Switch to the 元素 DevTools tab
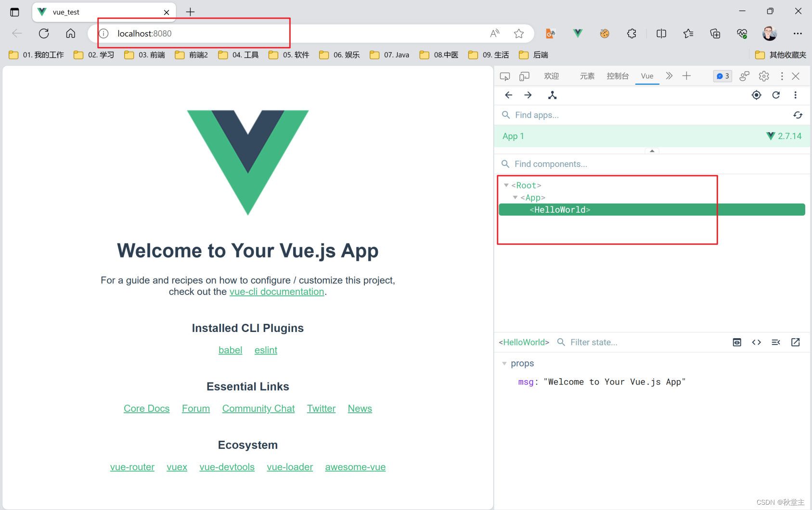 tap(587, 76)
